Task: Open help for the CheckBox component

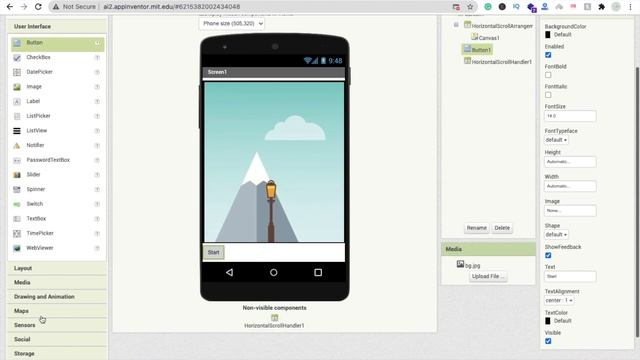Action: [x=97, y=58]
